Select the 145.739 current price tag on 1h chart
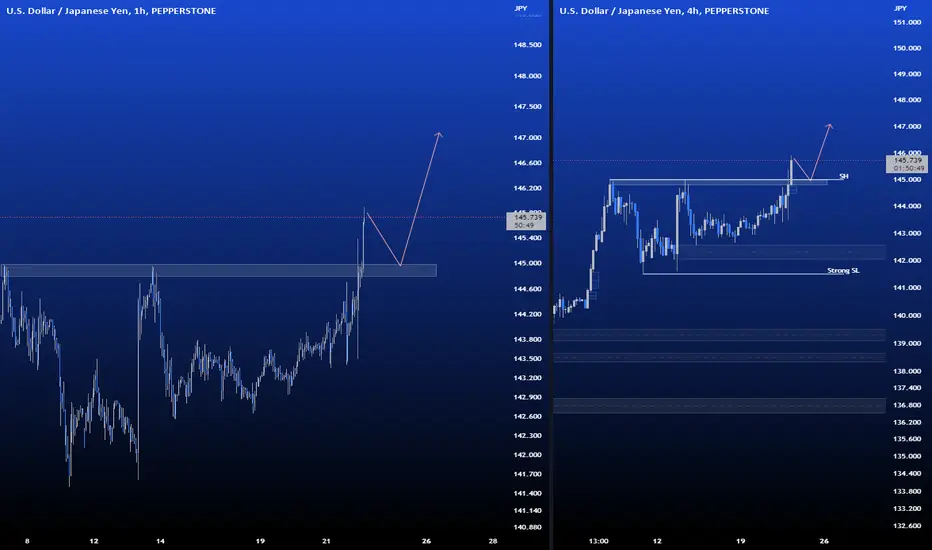This screenshot has width=932, height=550. point(526,221)
